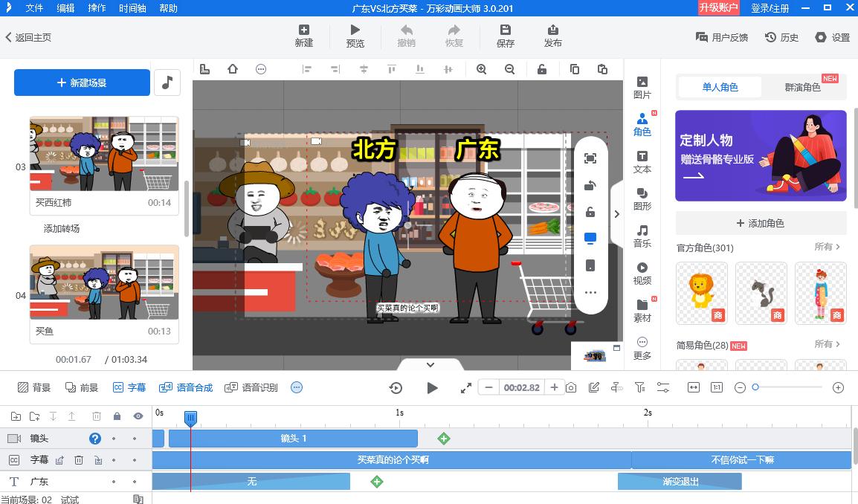Image resolution: width=858 pixels, height=504 pixels.
Task: Select the 文本 (Text) panel icon
Action: (x=641, y=163)
